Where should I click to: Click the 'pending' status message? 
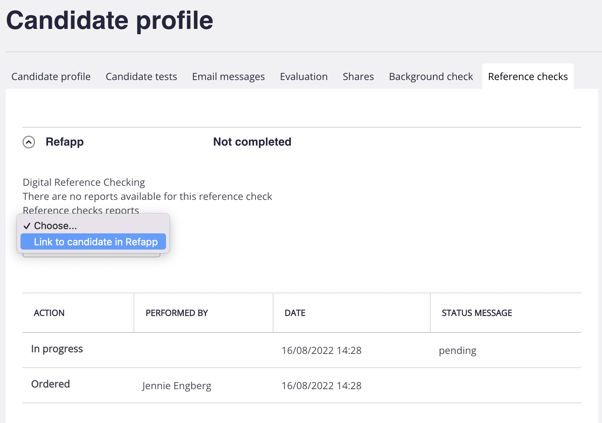[457, 350]
